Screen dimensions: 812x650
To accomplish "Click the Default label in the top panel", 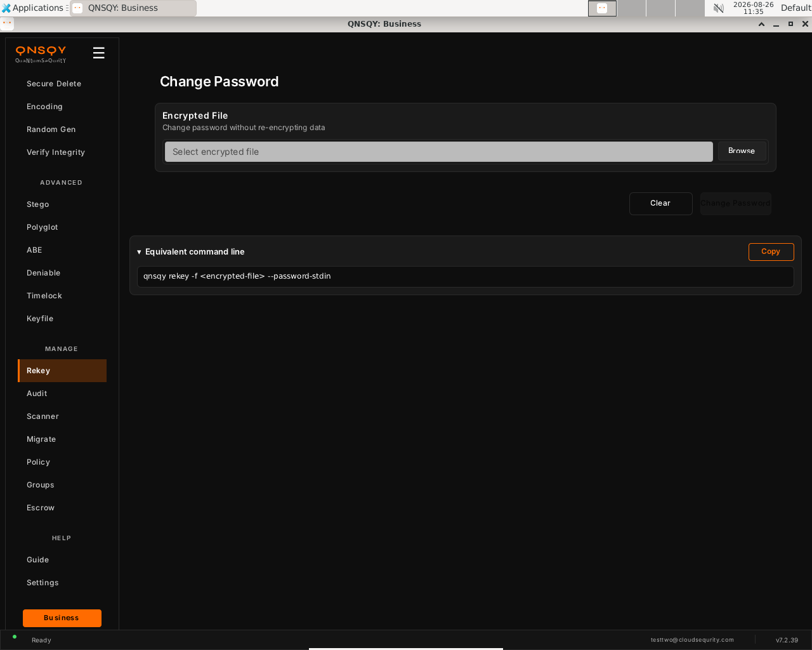I will point(796,8).
